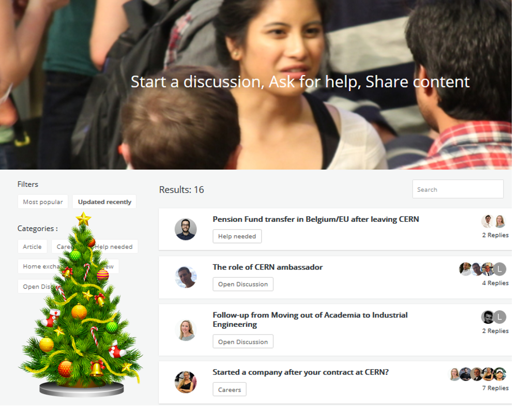Image resolution: width=532 pixels, height=407 pixels.
Task: Click Help needed tag under Pension Fund post
Action: (x=237, y=236)
